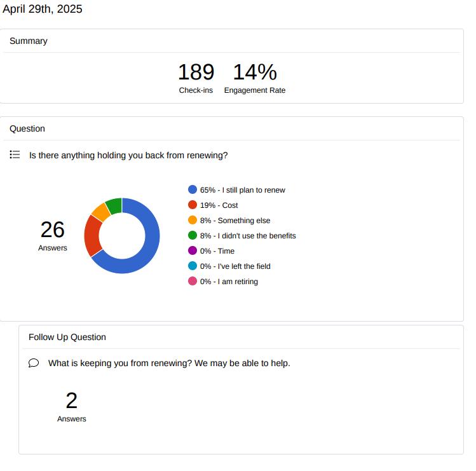476x471 pixels.
Task: Click the 189 Check-ins statistic
Action: click(x=196, y=78)
